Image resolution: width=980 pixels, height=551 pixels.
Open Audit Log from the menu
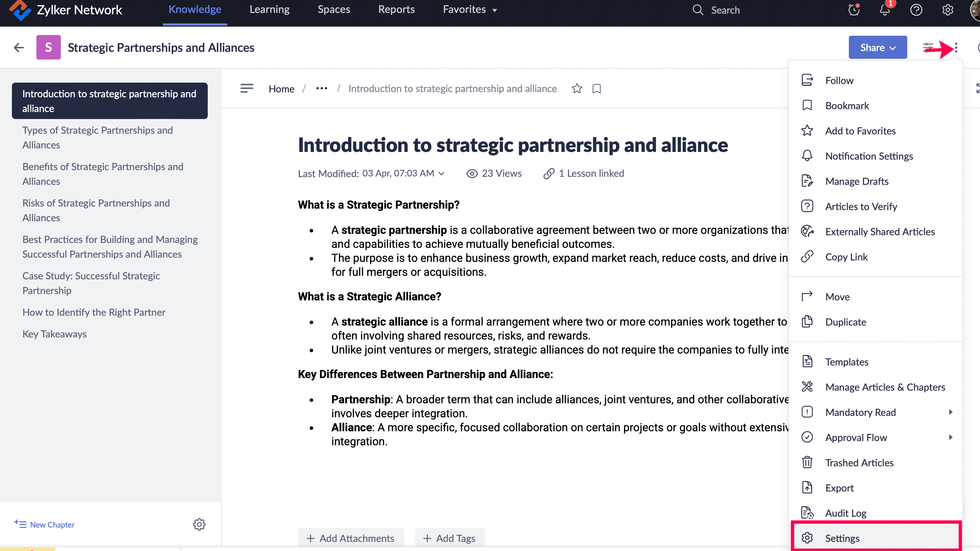coord(876,513)
